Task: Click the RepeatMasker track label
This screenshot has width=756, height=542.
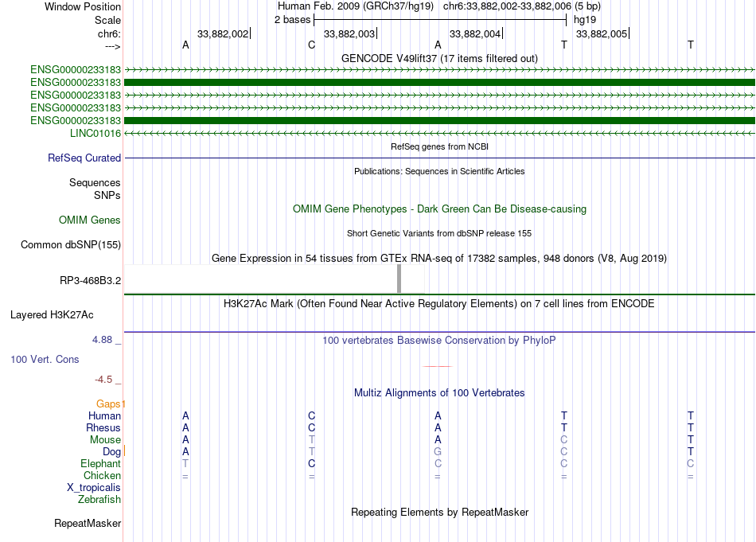Action: pos(88,523)
